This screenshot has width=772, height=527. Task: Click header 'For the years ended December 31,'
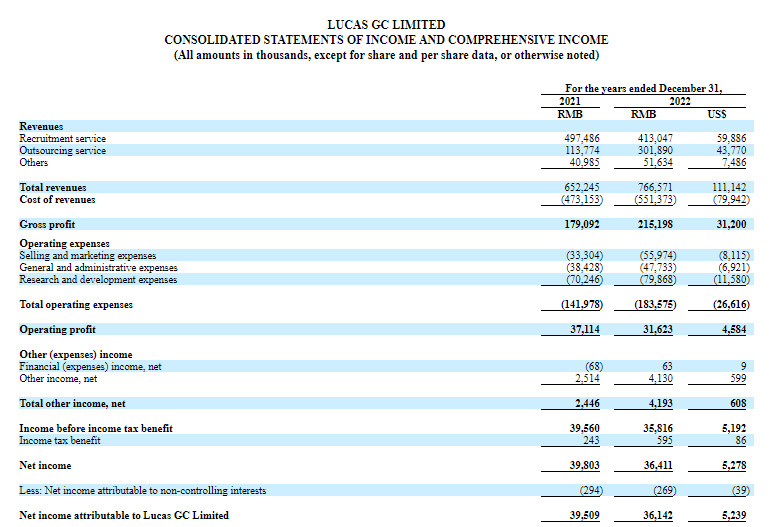tap(643, 89)
